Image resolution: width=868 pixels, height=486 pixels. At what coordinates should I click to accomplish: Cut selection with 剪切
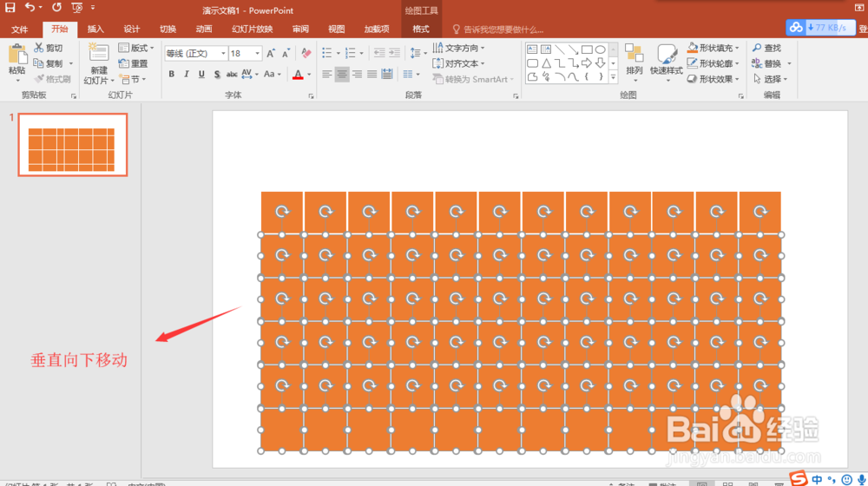(48, 48)
